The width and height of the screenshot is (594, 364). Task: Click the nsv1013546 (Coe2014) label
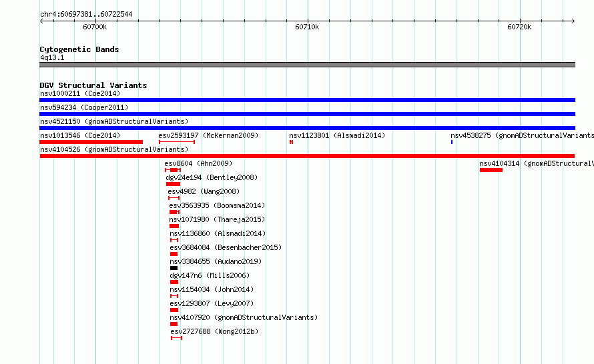tap(80, 135)
